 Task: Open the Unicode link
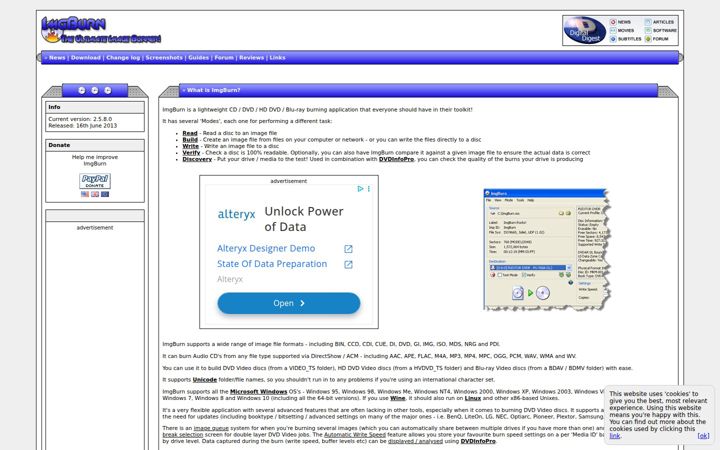pyautogui.click(x=204, y=380)
